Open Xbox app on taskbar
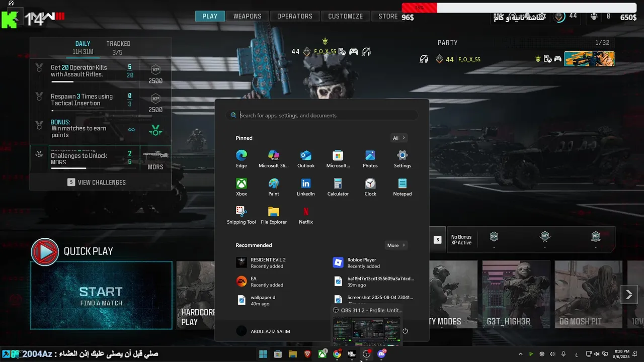The image size is (644, 362). 322,354
